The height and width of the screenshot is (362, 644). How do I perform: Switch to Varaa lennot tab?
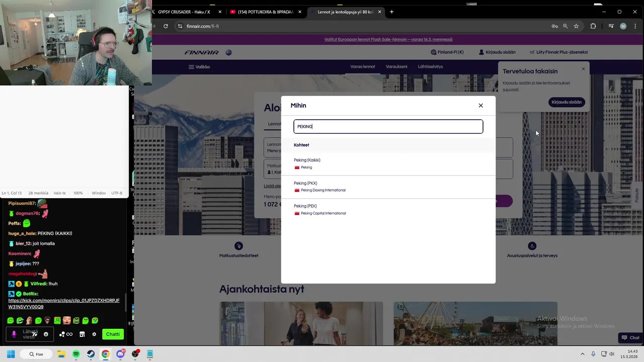363,66
